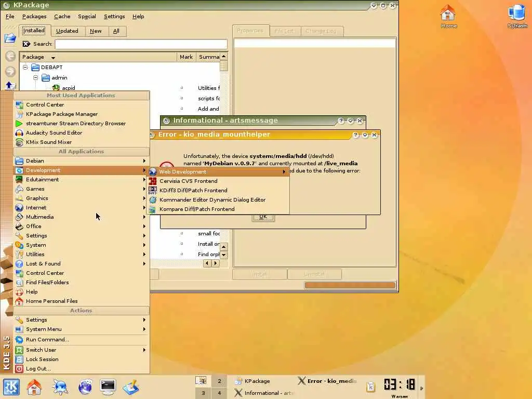Open Home Personal Files entry
Image resolution: width=532 pixels, height=399 pixels.
pos(82,301)
